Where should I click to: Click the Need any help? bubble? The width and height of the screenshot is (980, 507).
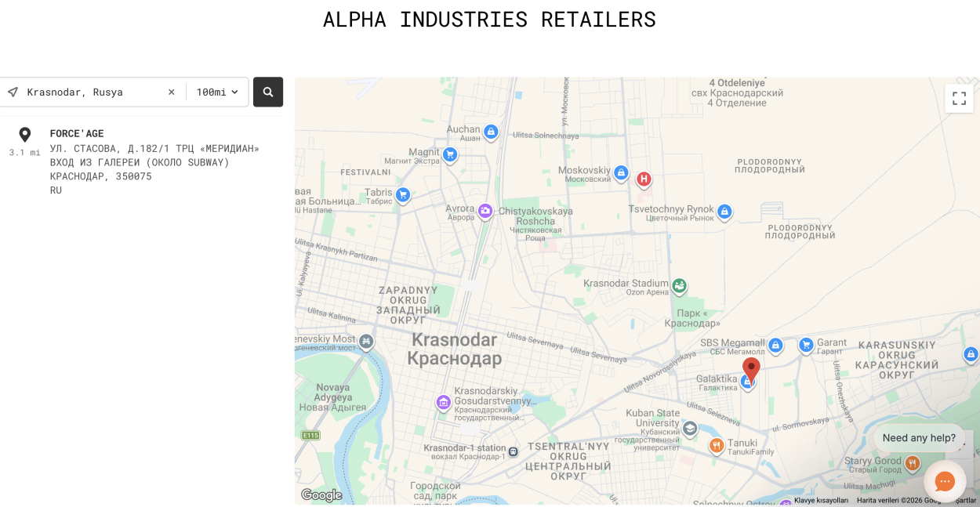point(919,438)
